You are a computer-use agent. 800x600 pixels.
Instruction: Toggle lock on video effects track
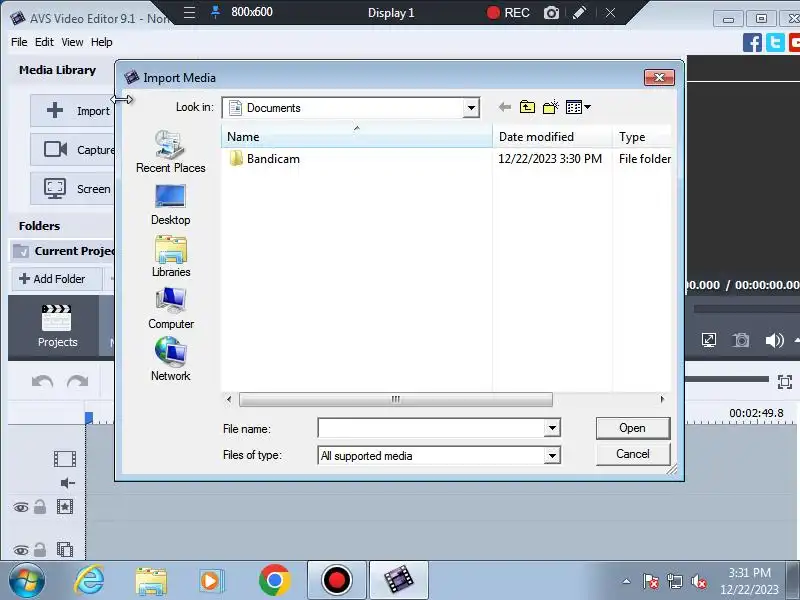(x=40, y=507)
